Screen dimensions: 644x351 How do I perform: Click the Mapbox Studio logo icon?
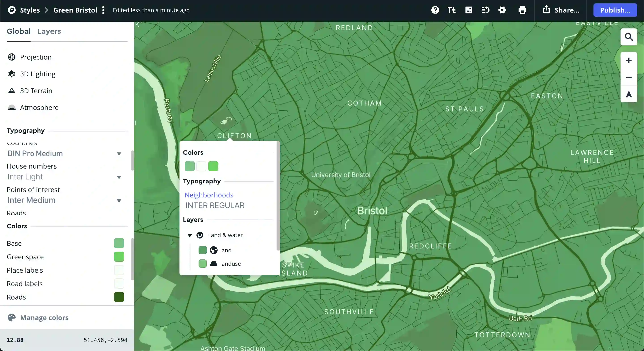point(11,10)
